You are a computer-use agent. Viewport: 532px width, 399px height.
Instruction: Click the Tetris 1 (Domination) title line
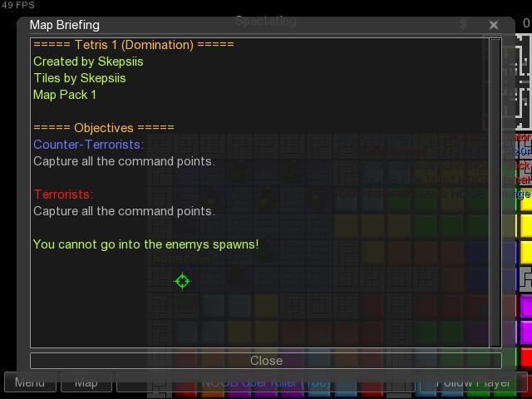pyautogui.click(x=134, y=44)
